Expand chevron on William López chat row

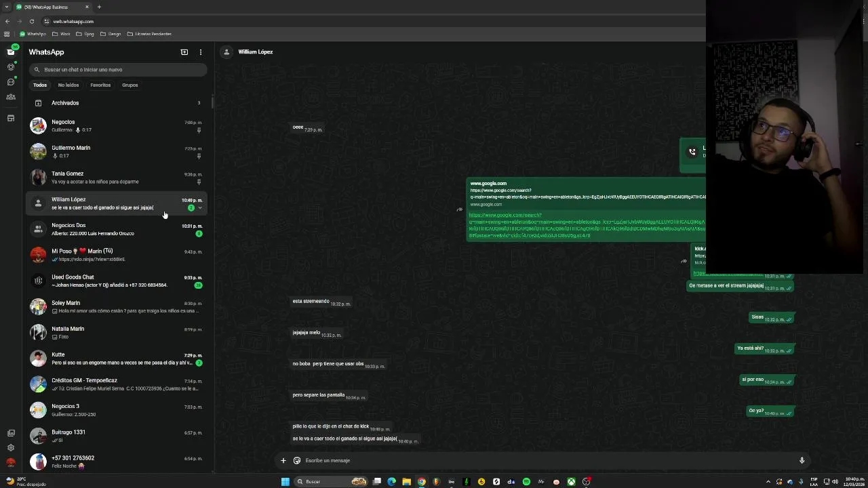(200, 208)
